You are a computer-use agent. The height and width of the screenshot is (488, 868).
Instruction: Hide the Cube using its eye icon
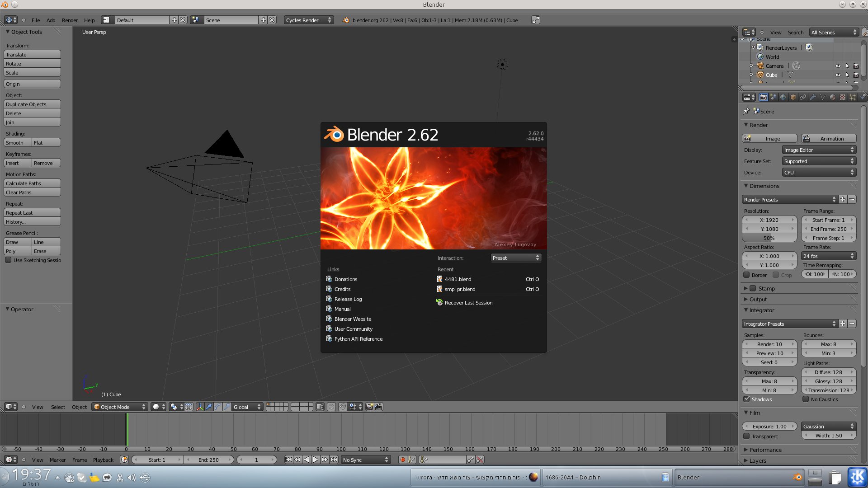(838, 75)
